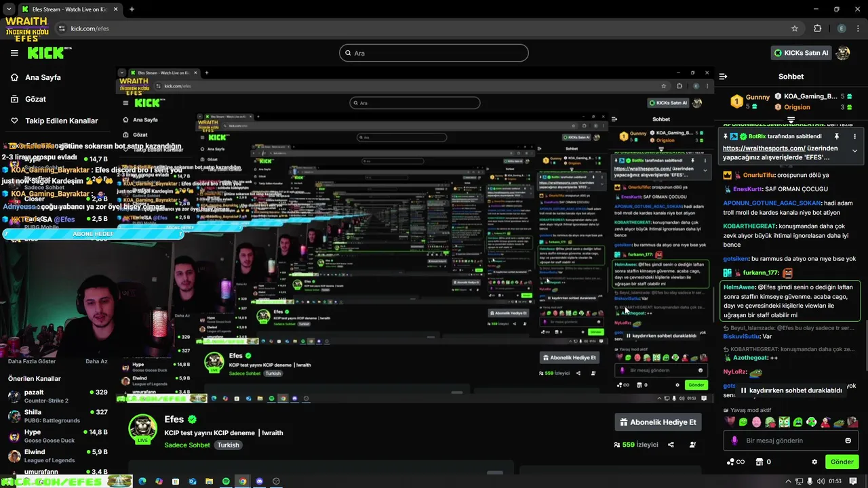Open the channel points infinity icon
Viewport: 868px width, 488px height.
[735, 462]
